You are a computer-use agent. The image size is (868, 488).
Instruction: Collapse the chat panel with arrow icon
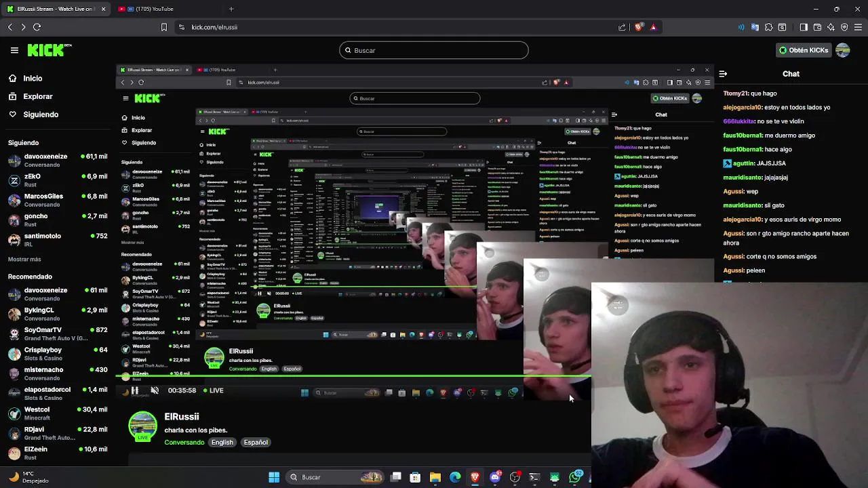723,74
